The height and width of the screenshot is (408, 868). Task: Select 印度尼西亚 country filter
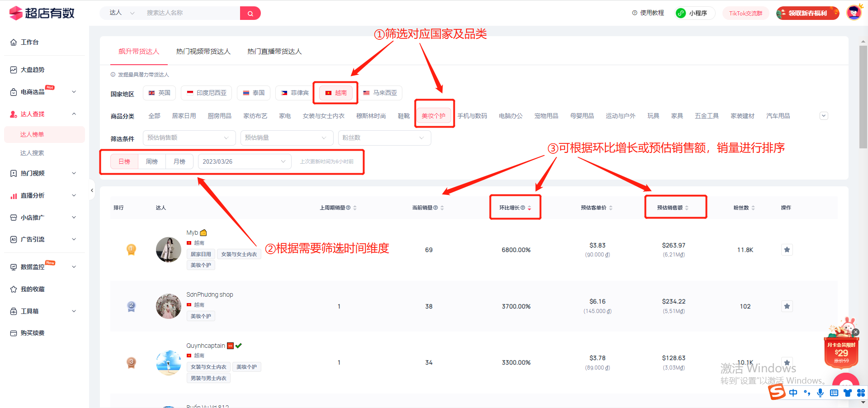click(x=207, y=93)
